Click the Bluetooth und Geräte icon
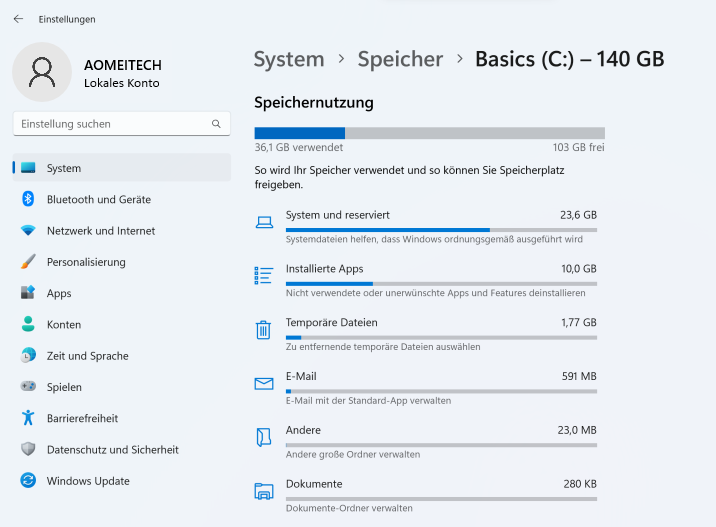Image resolution: width=716 pixels, height=527 pixels. [28, 199]
